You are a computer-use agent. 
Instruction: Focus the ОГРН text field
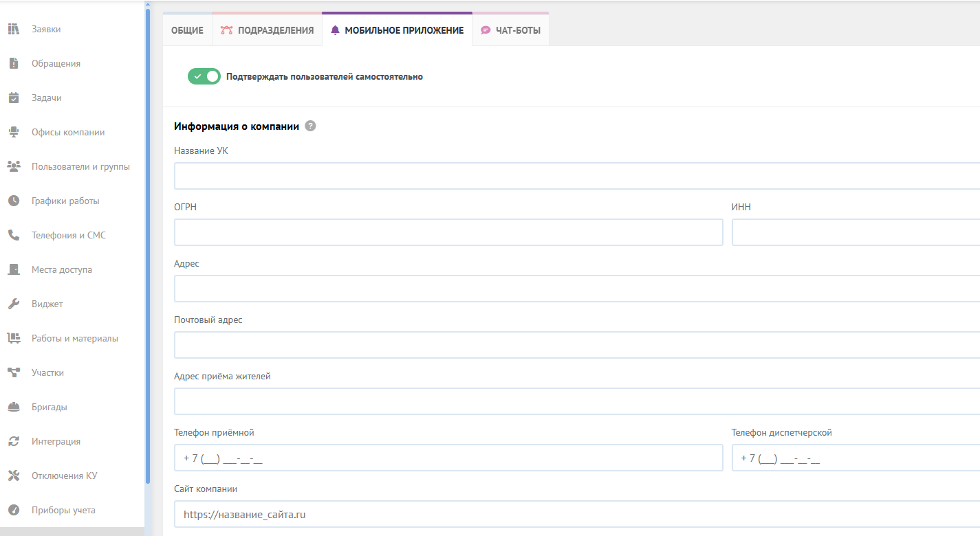click(448, 232)
